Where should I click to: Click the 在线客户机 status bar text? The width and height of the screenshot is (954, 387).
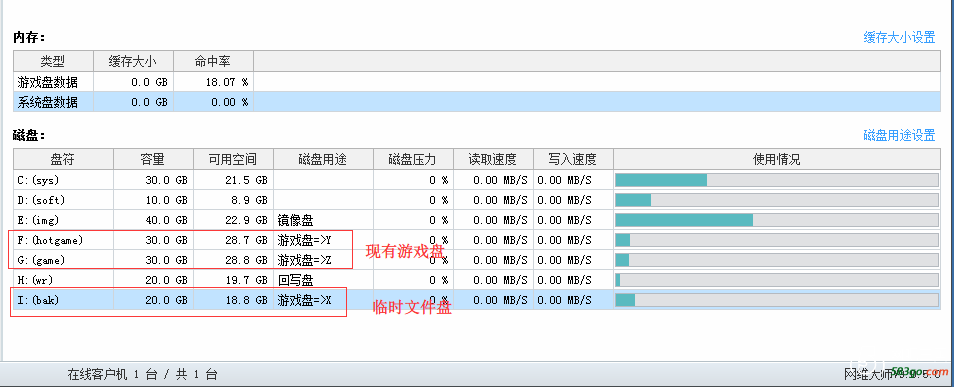click(142, 374)
